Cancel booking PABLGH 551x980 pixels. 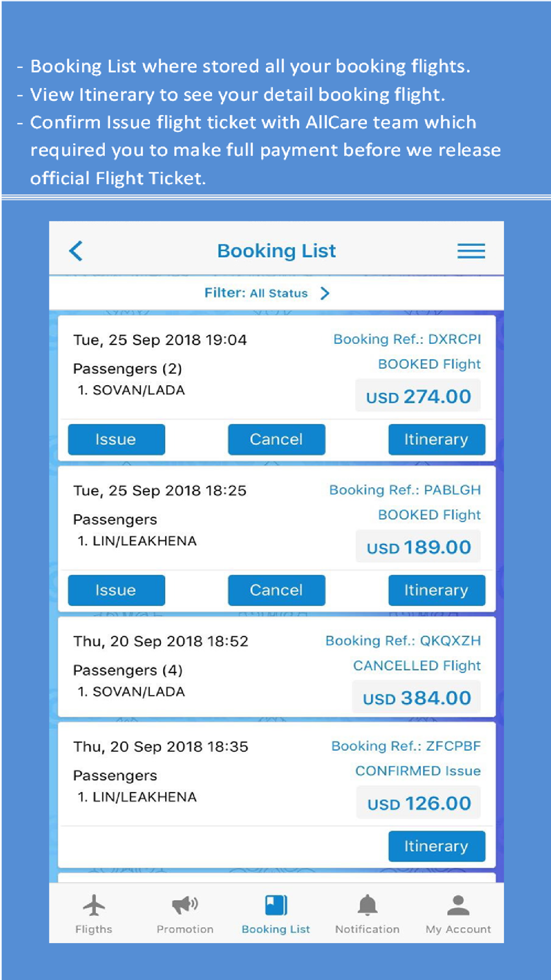(276, 590)
